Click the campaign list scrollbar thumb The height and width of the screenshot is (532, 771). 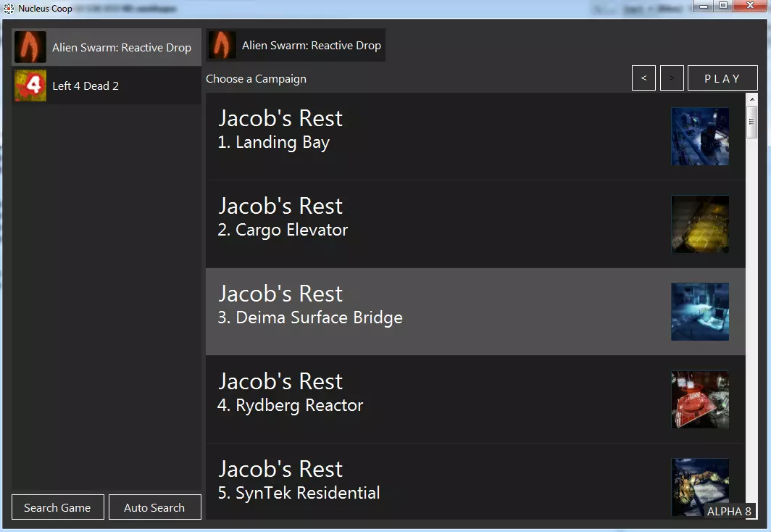pos(751,122)
